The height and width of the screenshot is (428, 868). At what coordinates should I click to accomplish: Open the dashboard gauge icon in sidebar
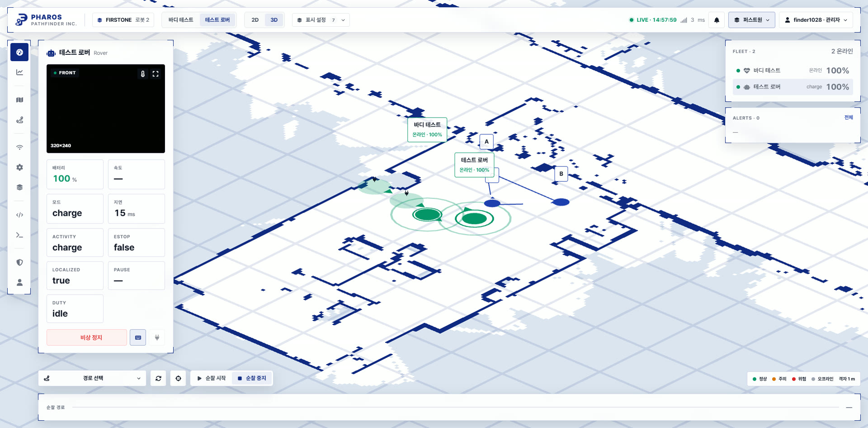(19, 52)
